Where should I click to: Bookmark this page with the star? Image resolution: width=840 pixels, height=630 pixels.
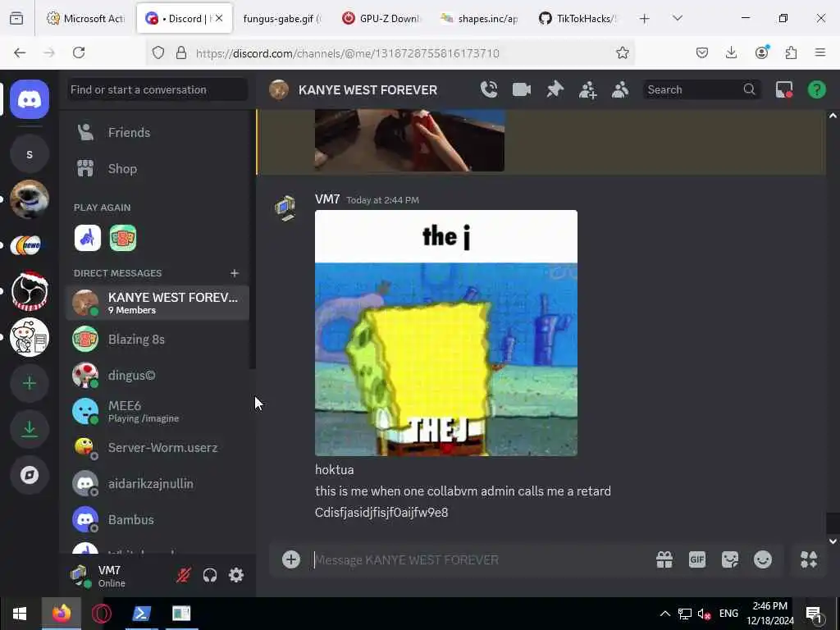pyautogui.click(x=622, y=52)
